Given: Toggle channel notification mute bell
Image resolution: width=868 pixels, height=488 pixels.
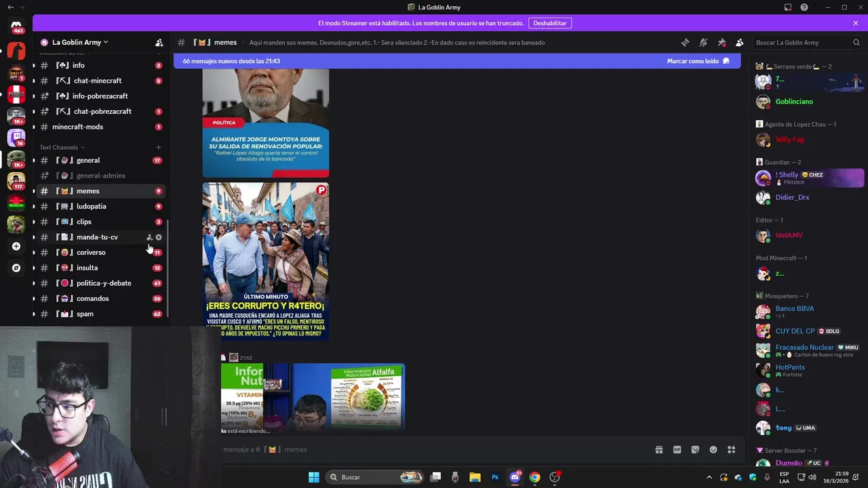Looking at the screenshot, I should pos(703,42).
